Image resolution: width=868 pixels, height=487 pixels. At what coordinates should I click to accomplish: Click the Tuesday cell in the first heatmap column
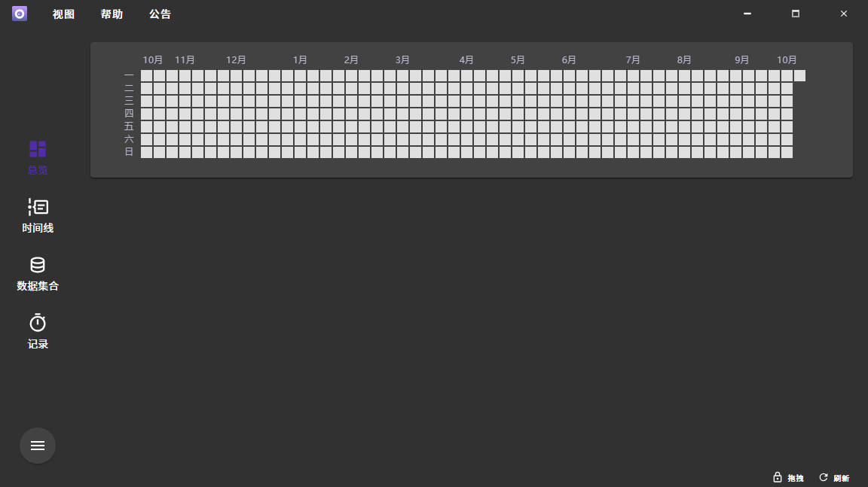click(x=146, y=88)
